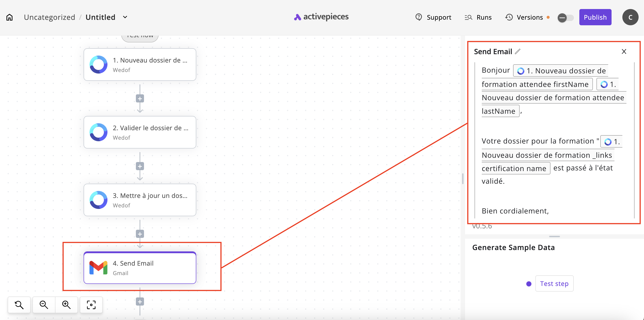The image size is (644, 320).
Task: Open Runs from the top bar
Action: [x=478, y=17]
